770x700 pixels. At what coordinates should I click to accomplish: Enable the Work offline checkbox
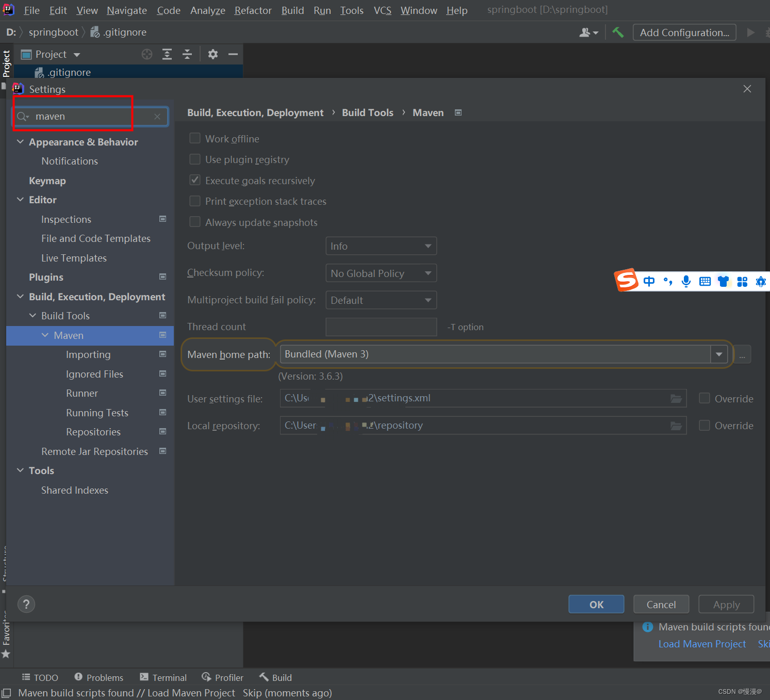(x=195, y=138)
